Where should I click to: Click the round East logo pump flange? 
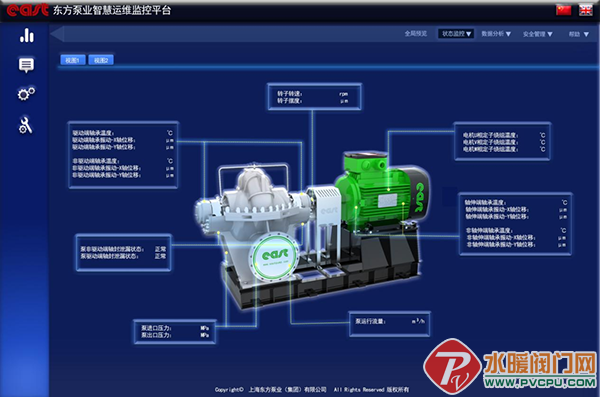click(275, 256)
